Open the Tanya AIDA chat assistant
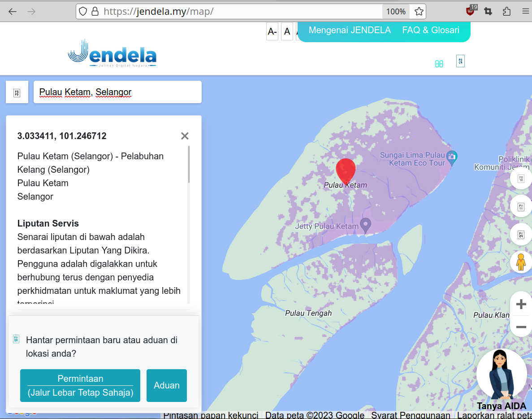 coord(501,379)
